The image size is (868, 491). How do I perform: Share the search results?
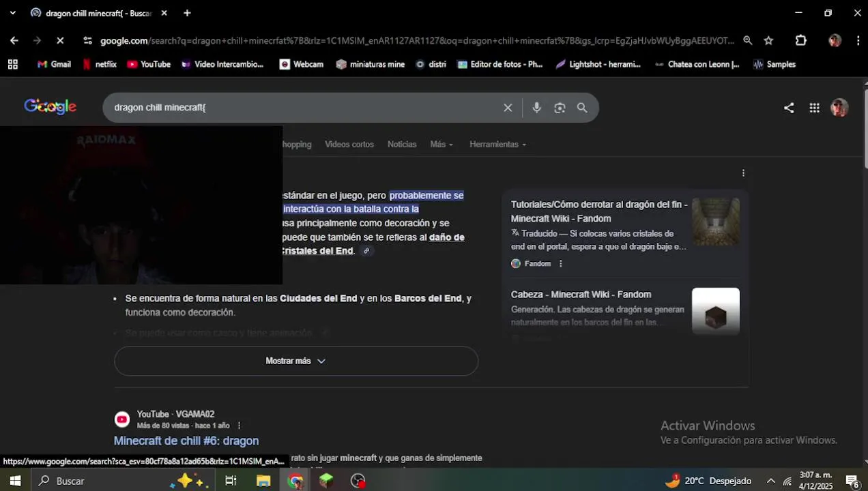tap(789, 108)
